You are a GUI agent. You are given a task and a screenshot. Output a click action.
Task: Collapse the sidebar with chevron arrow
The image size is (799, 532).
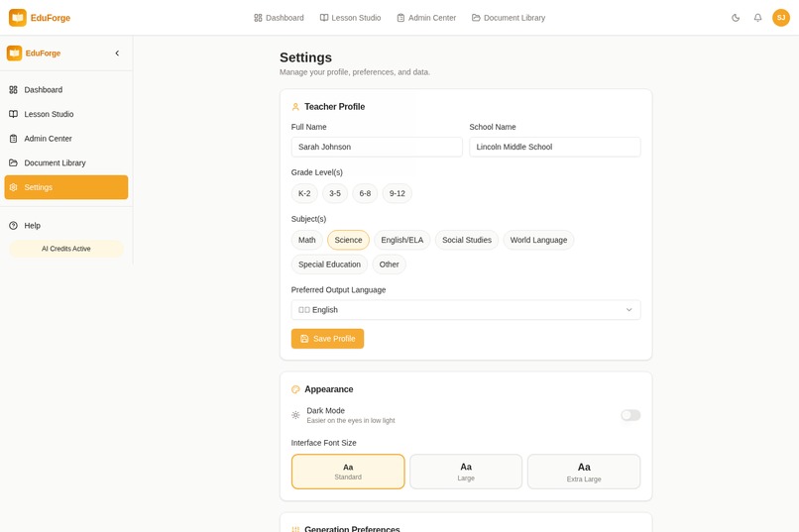(117, 53)
